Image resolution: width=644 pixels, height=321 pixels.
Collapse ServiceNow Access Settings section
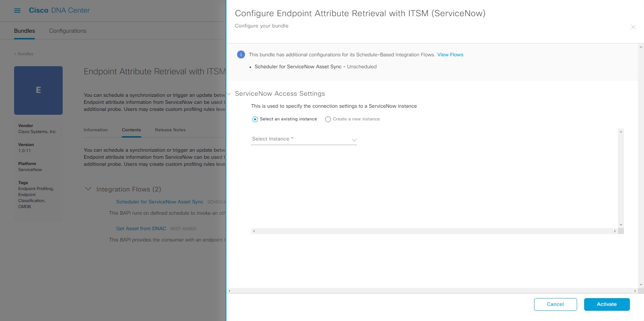[229, 94]
